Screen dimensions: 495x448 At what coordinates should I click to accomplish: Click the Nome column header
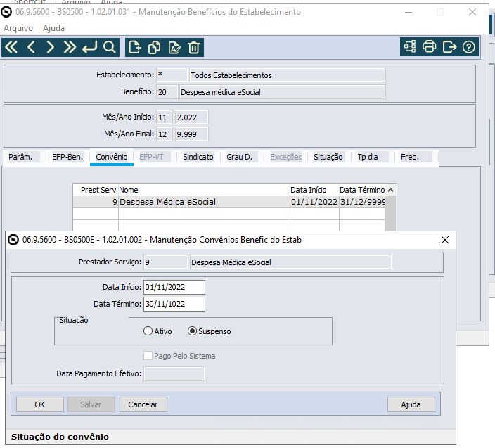(x=204, y=190)
